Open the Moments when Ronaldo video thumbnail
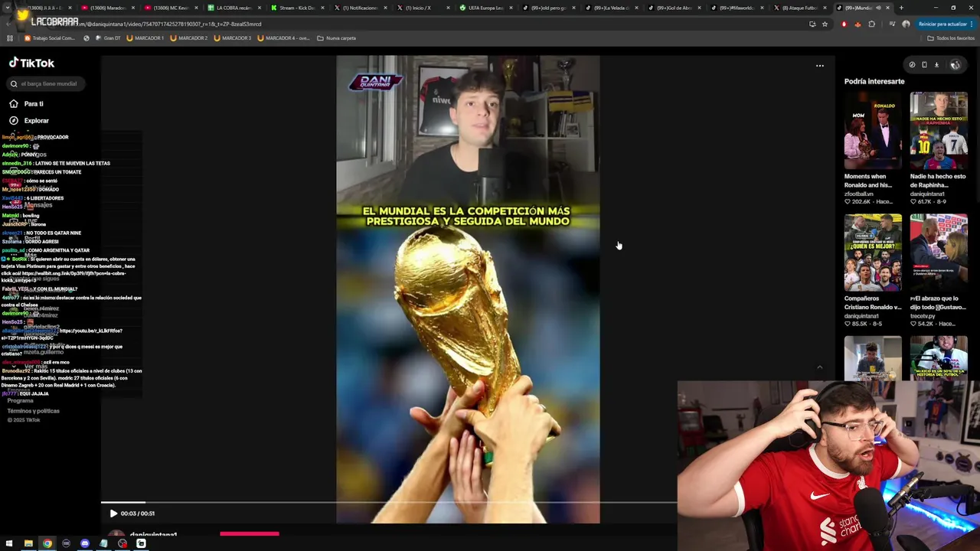Screen dimensions: 980x551 pos(873,130)
